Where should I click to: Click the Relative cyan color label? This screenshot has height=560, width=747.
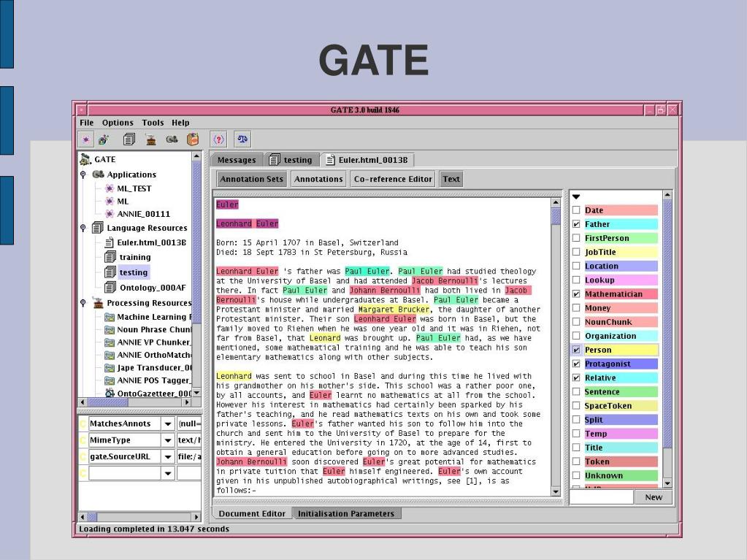621,377
